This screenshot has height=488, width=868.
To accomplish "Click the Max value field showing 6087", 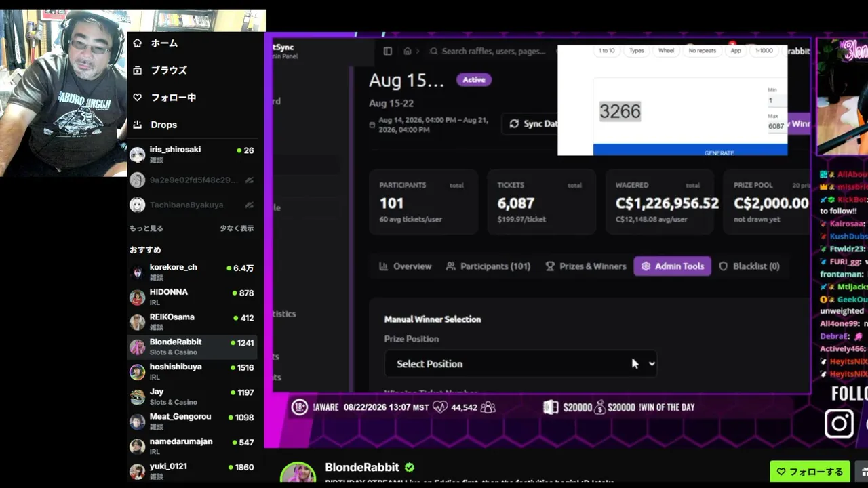I will (x=776, y=126).
